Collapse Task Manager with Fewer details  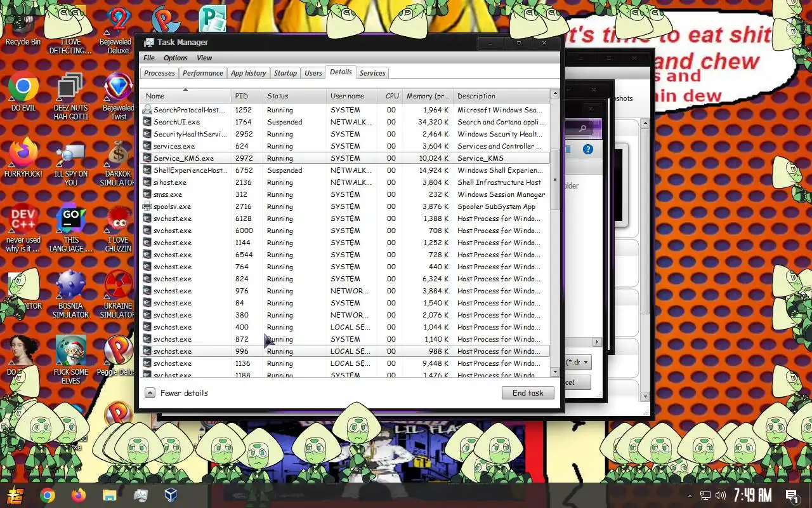pyautogui.click(x=177, y=393)
